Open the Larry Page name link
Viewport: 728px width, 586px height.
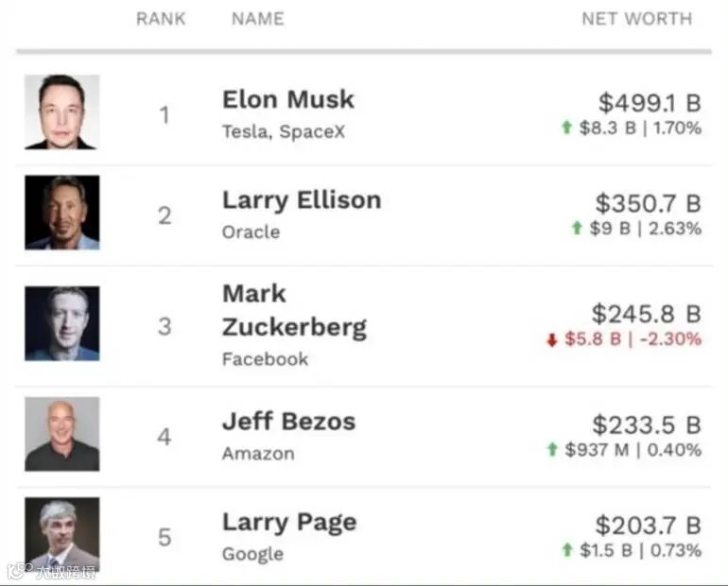(289, 523)
